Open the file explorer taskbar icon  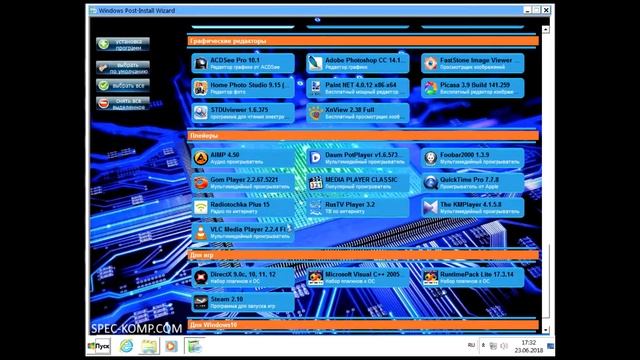pos(149,346)
